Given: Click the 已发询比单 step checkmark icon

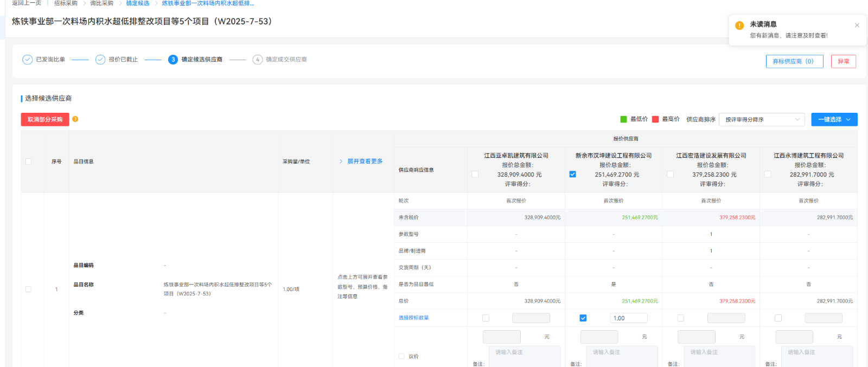Looking at the screenshot, I should (28, 60).
